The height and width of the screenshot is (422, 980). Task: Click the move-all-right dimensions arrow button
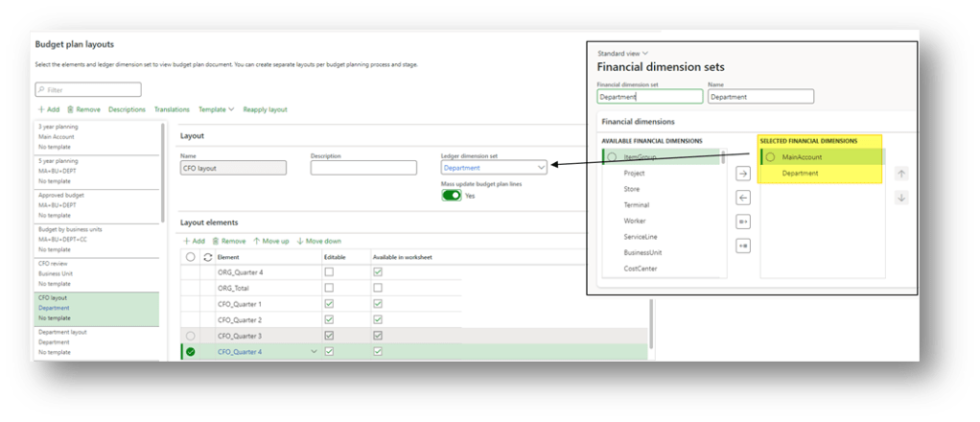pyautogui.click(x=743, y=222)
